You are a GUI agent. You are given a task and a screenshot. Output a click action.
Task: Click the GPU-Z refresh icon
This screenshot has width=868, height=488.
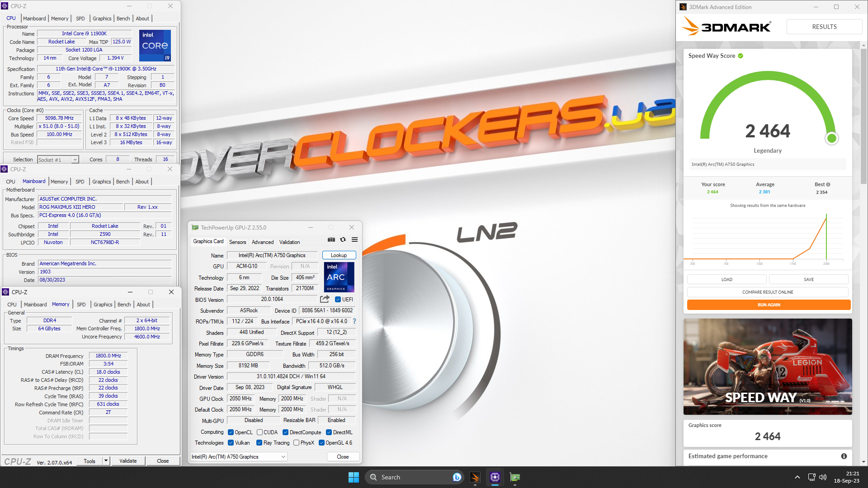(x=343, y=240)
